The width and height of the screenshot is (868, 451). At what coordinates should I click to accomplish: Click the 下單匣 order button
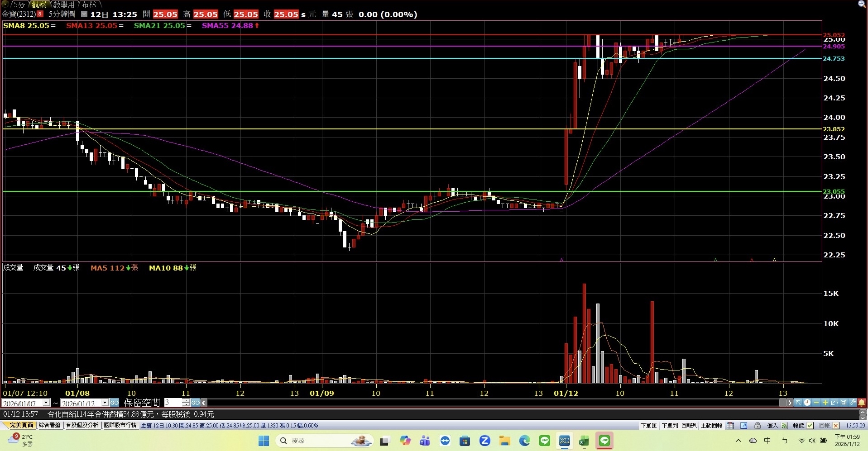[x=648, y=426]
